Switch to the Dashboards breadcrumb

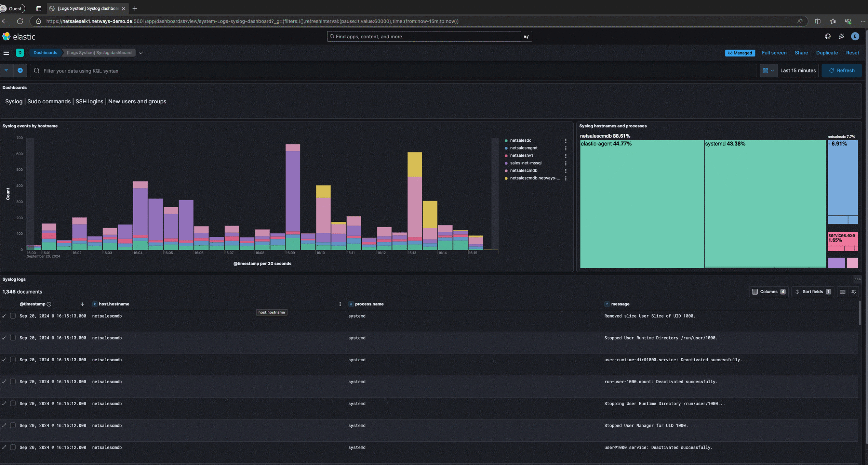(x=45, y=53)
